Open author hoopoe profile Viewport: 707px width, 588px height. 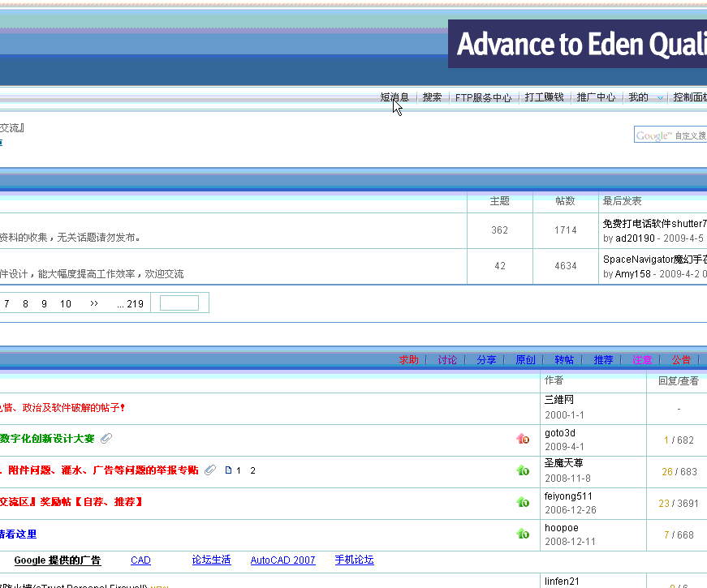tap(562, 528)
